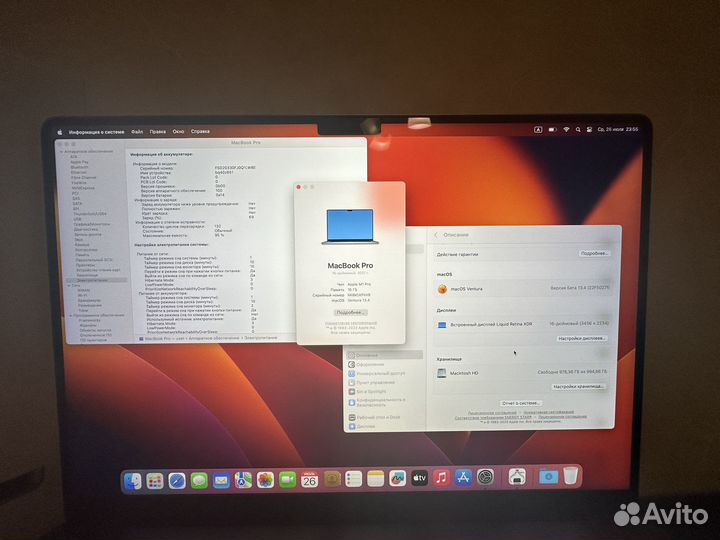Image resolution: width=720 pixels, height=540 pixels.
Task: Select Основные in System Settings sidebar
Action: [385, 355]
